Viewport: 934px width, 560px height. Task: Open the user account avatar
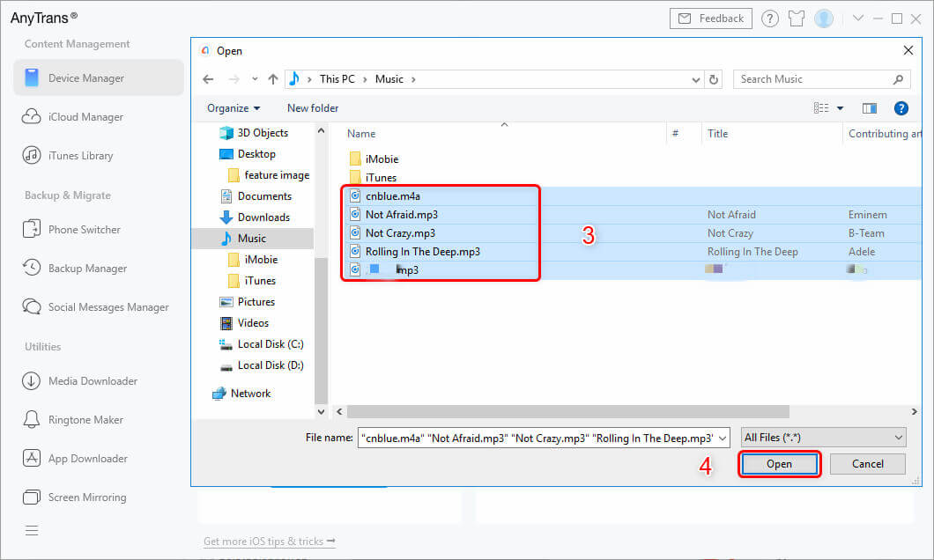tap(824, 18)
